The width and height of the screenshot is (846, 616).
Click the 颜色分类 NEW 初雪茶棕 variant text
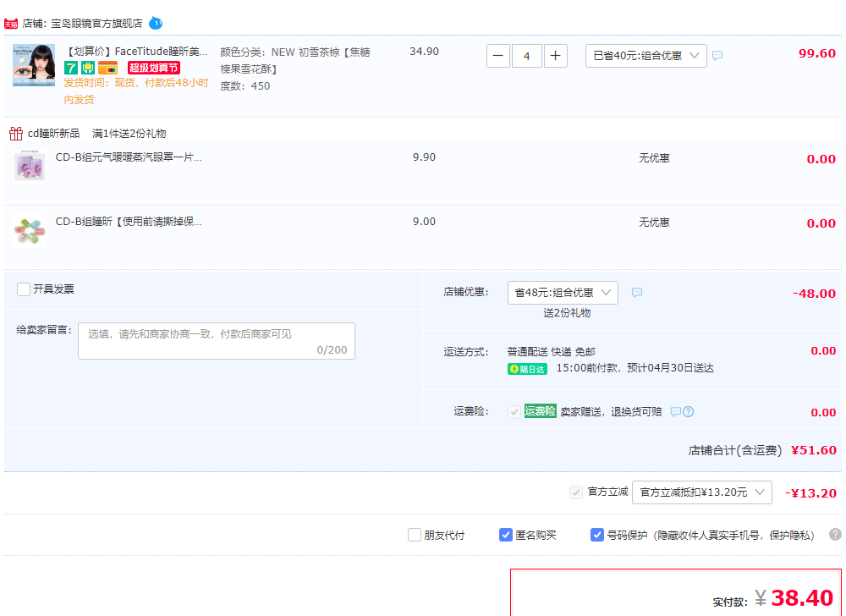tap(295, 60)
